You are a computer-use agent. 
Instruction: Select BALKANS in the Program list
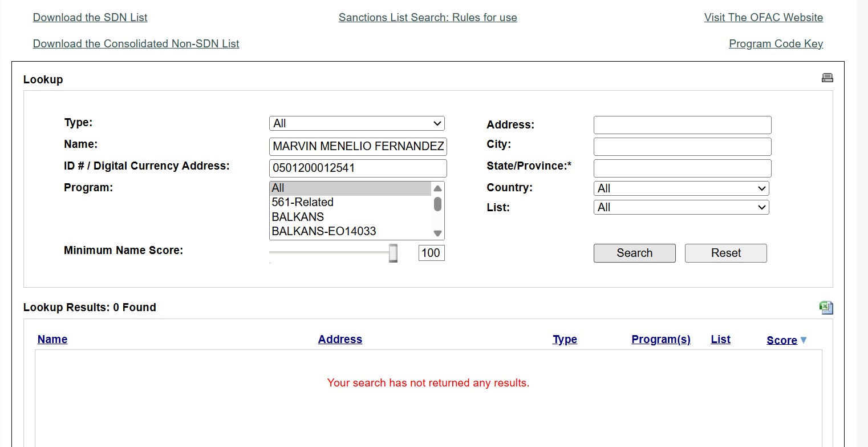(298, 217)
